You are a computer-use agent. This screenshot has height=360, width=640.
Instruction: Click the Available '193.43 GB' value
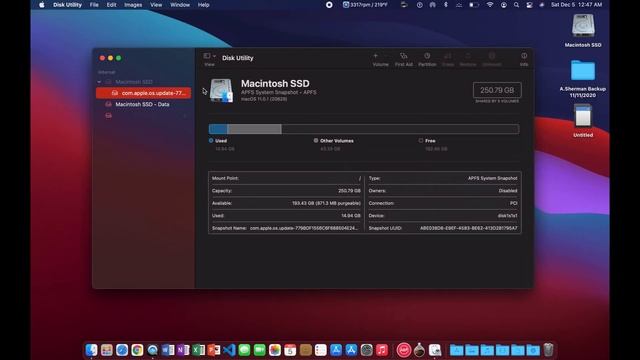click(326, 203)
